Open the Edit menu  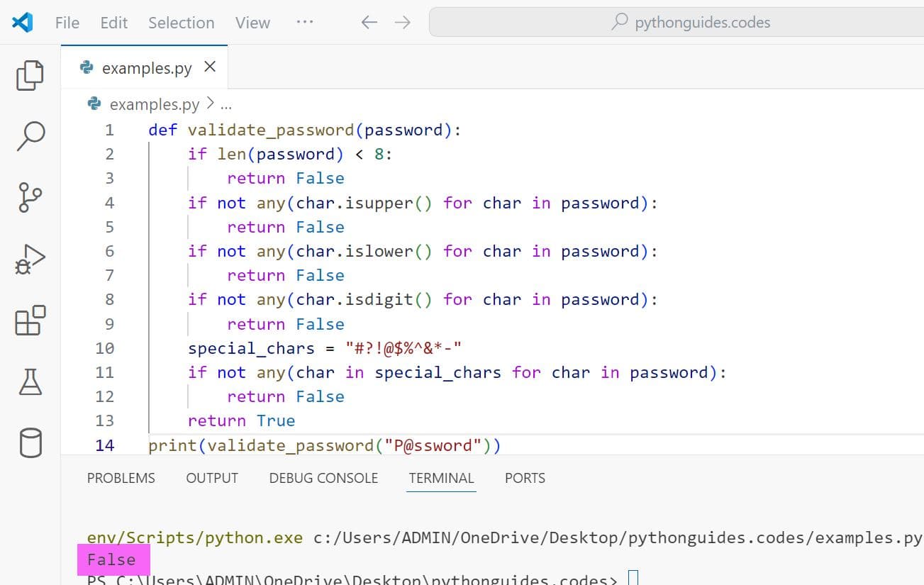click(113, 23)
